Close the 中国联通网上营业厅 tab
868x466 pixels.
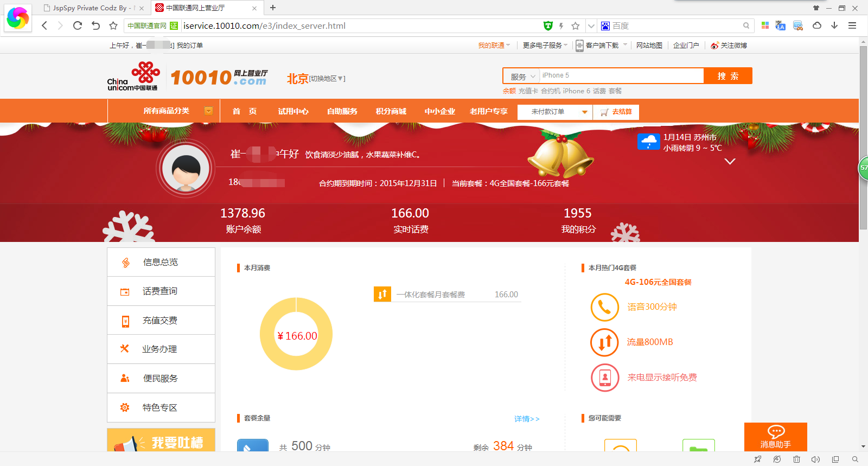pos(254,8)
